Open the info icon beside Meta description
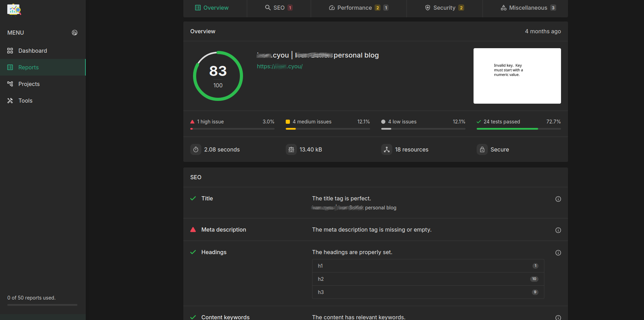644x320 pixels. click(558, 230)
